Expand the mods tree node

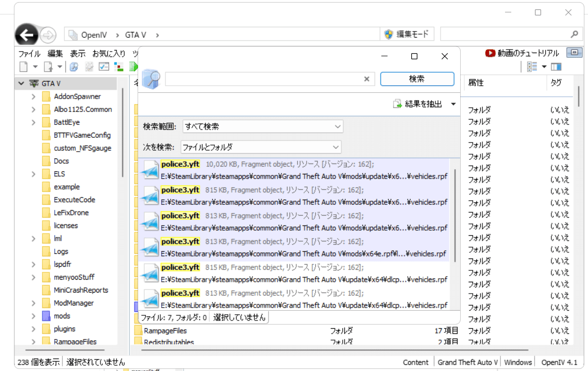(x=33, y=316)
